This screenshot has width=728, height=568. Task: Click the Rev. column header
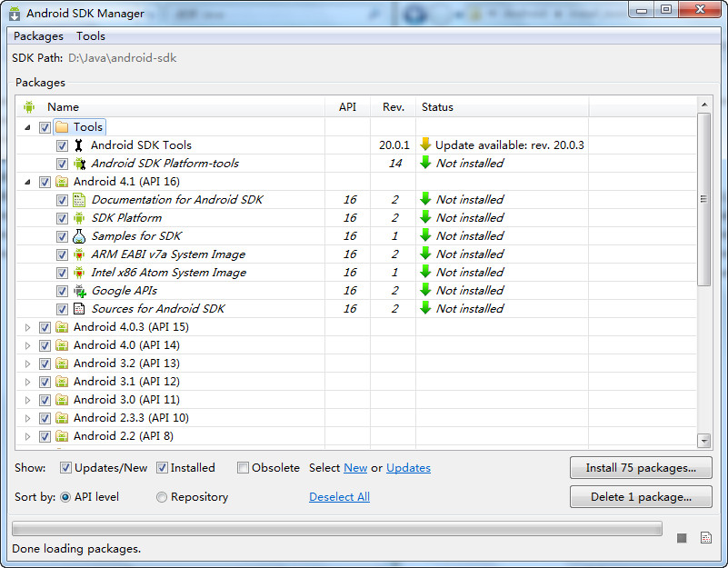coord(394,107)
